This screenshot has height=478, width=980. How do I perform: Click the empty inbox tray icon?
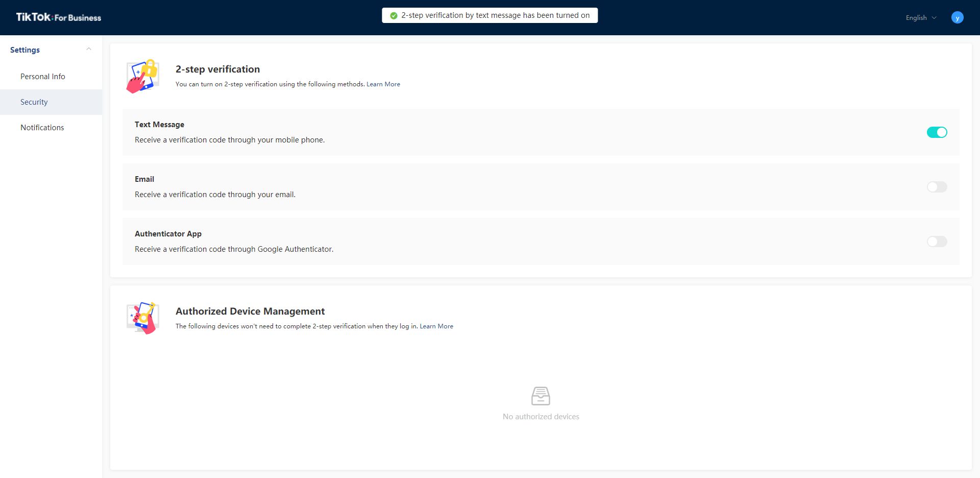pos(541,396)
